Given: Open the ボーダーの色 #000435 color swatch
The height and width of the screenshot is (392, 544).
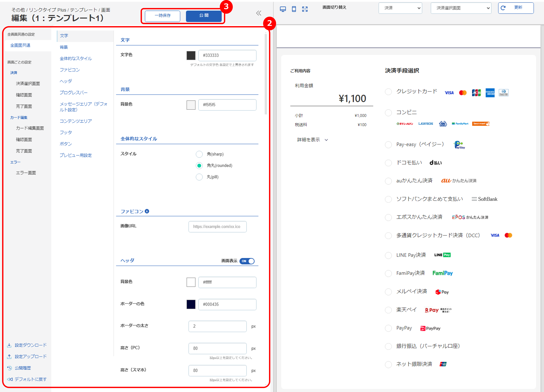Looking at the screenshot, I should [x=191, y=304].
